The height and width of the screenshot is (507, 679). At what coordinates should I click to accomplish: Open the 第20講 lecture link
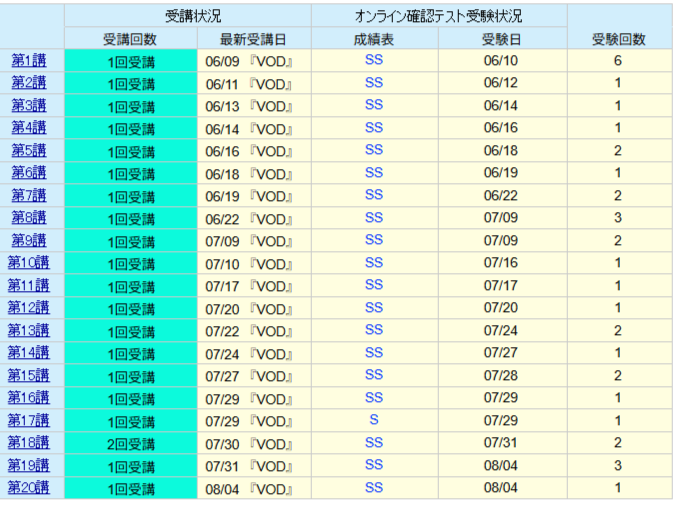pos(29,487)
